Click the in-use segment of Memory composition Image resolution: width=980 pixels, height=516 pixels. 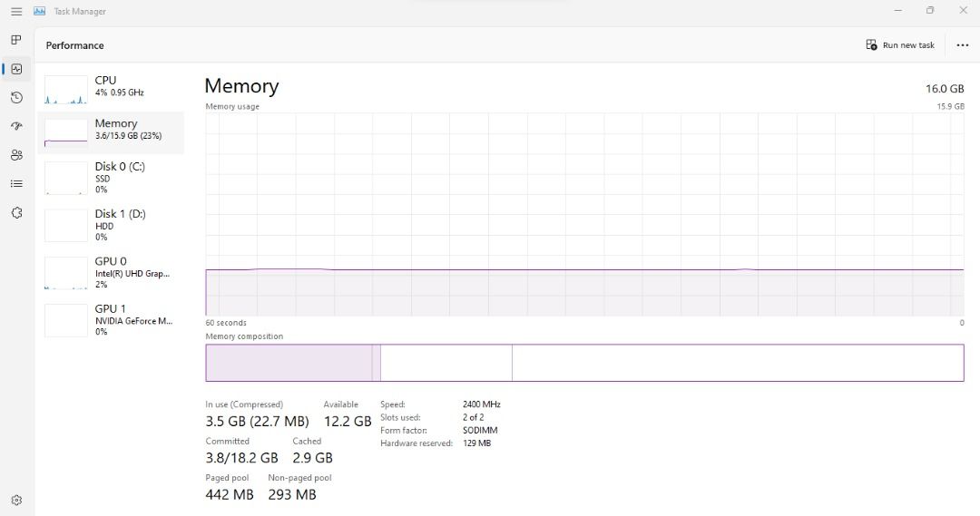[x=289, y=363]
